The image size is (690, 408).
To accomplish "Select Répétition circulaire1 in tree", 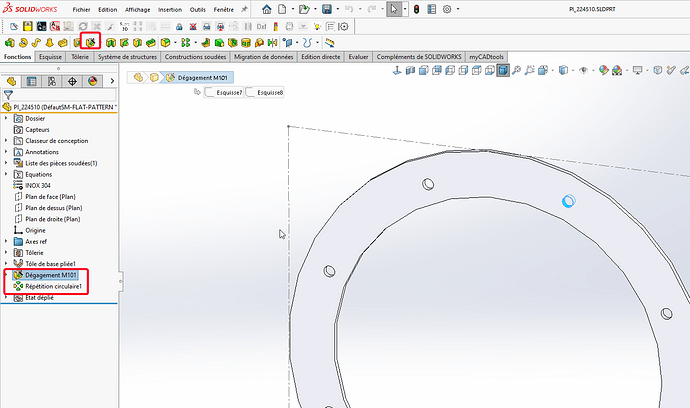I will 54,286.
